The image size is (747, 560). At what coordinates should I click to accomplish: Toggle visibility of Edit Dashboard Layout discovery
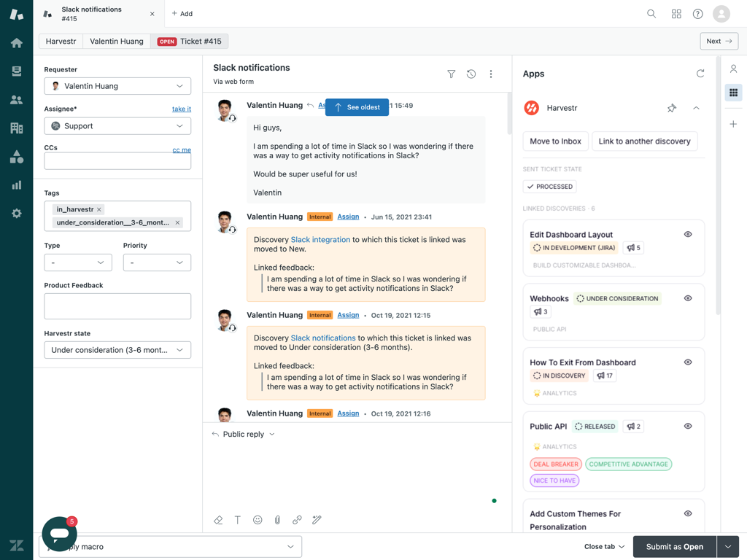pyautogui.click(x=688, y=235)
